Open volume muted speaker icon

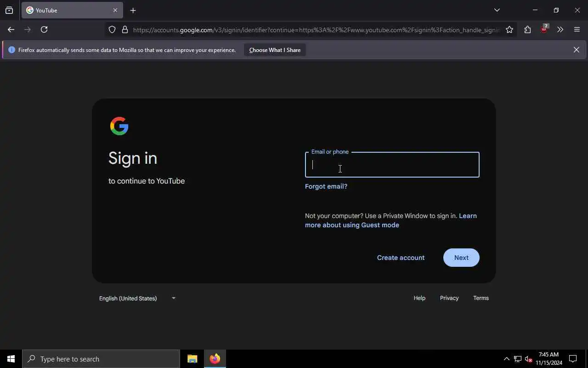[529, 359]
